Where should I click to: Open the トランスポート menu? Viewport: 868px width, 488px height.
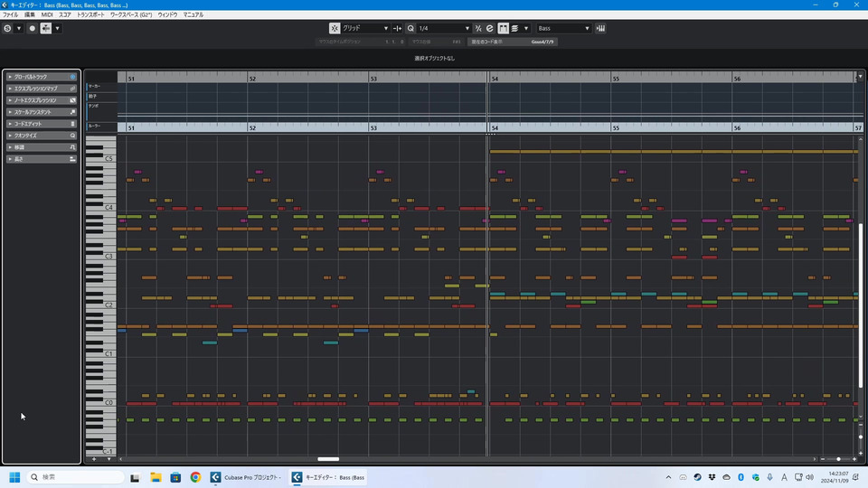coord(90,14)
